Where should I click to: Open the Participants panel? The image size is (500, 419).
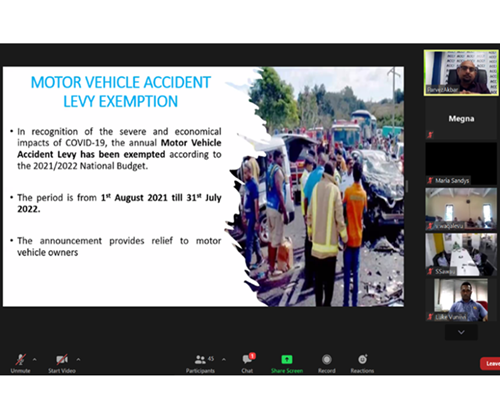(200, 363)
